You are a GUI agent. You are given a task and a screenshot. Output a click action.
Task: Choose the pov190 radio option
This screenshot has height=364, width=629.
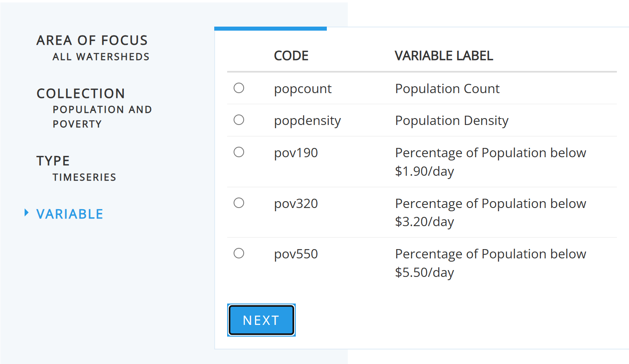point(239,152)
